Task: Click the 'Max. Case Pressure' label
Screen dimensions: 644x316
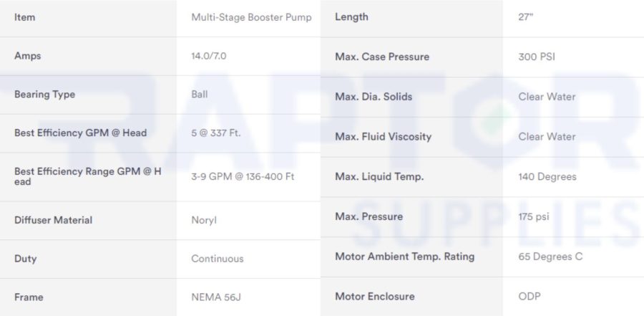Action: coord(382,57)
